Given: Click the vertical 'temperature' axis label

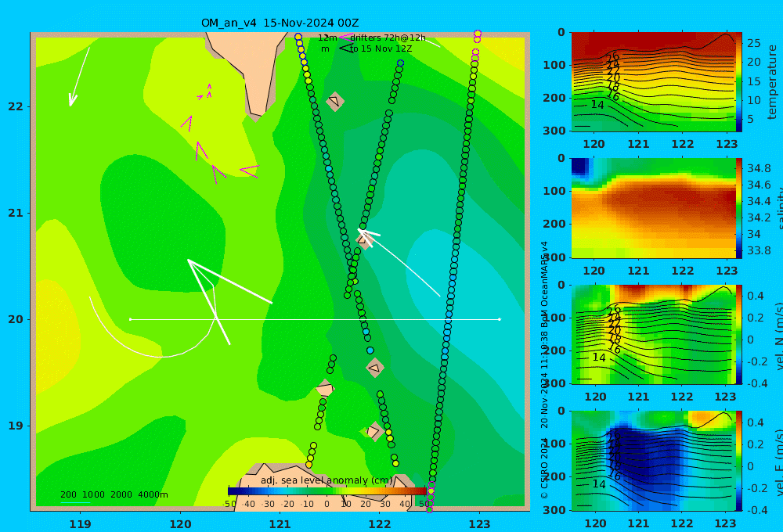Looking at the screenshot, I should (x=772, y=82).
